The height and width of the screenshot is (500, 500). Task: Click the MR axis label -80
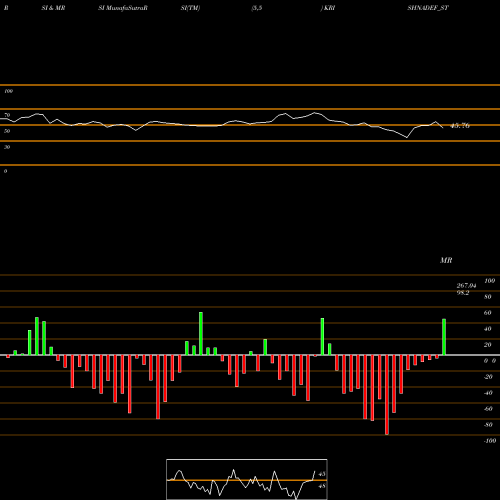tap(488, 425)
